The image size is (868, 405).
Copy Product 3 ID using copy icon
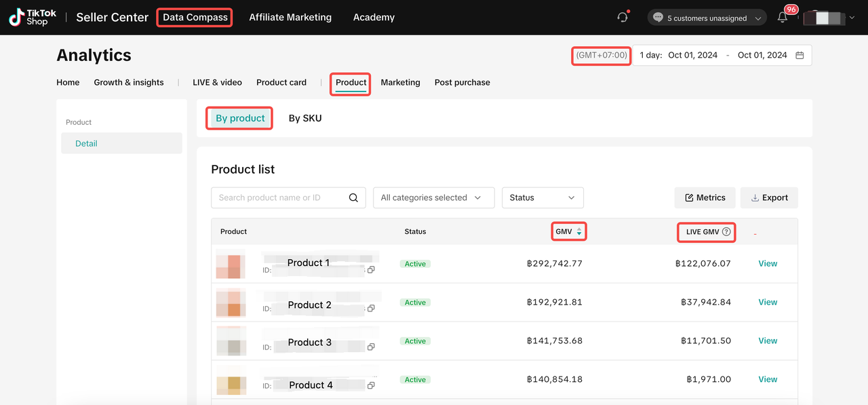click(x=371, y=347)
